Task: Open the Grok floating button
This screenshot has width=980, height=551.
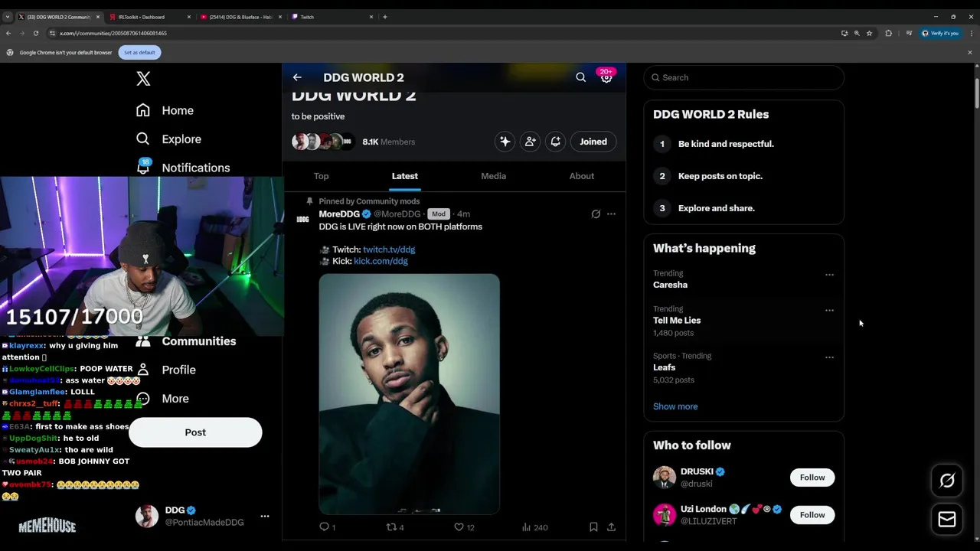Action: 947,481
